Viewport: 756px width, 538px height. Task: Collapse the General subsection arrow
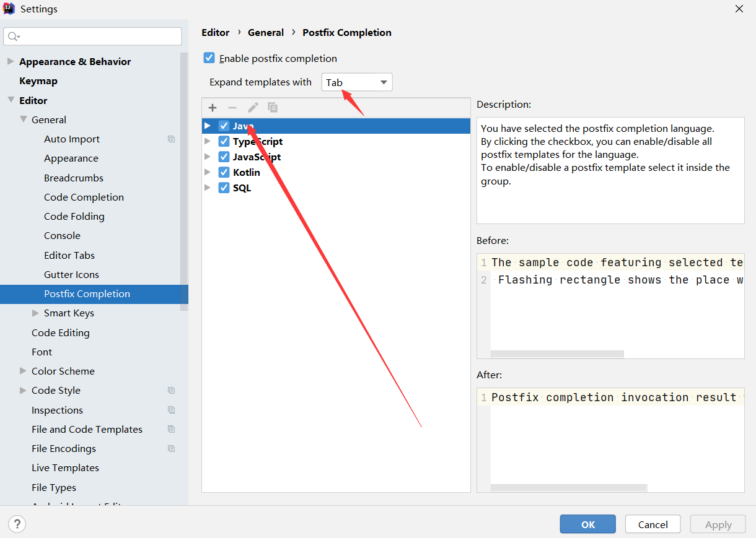23,119
